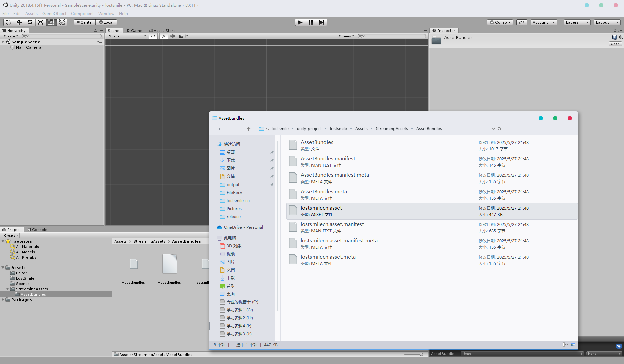
Task: Open the Explorer address history dropdown
Action: click(x=493, y=129)
